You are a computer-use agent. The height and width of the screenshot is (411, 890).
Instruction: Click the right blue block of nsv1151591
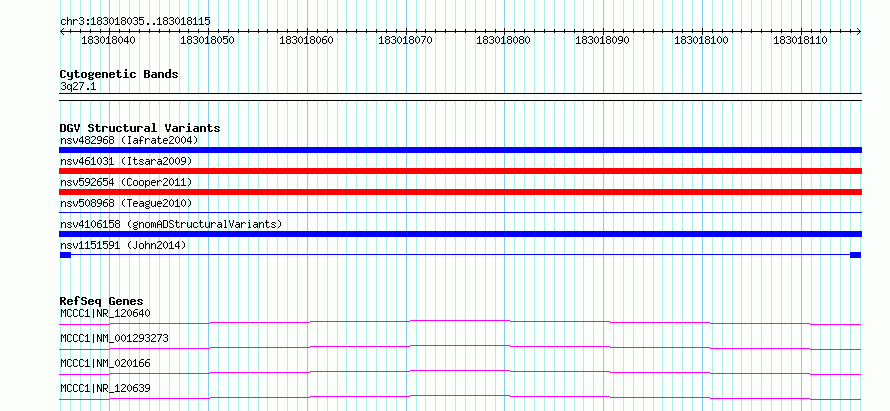tap(855, 255)
